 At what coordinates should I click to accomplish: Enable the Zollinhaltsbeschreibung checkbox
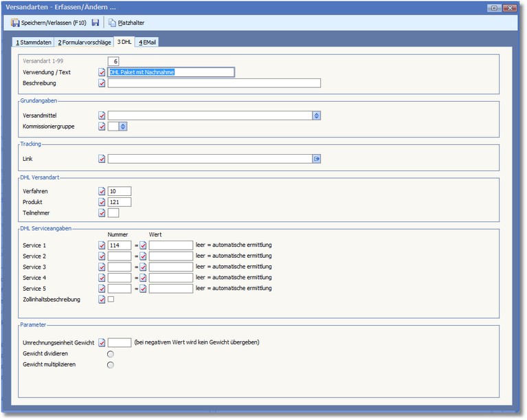coord(111,300)
